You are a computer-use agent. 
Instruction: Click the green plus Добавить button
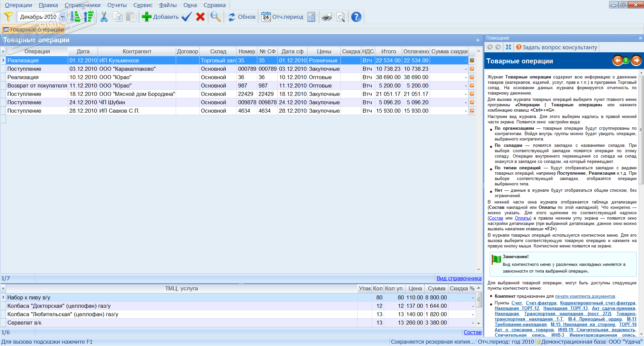pos(160,17)
